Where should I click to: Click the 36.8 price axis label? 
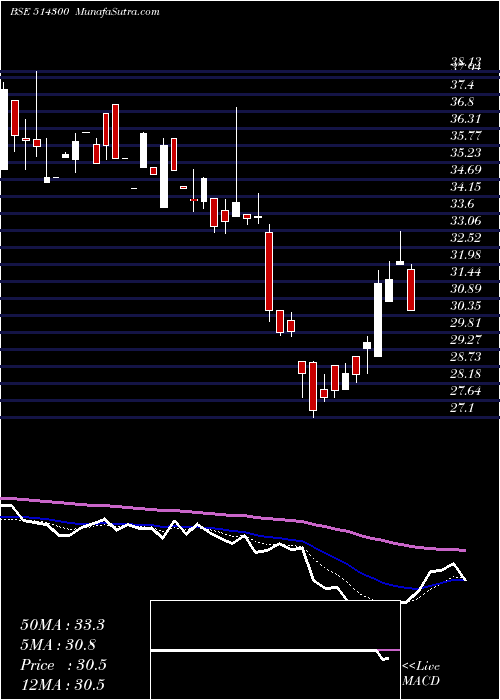[x=462, y=102]
